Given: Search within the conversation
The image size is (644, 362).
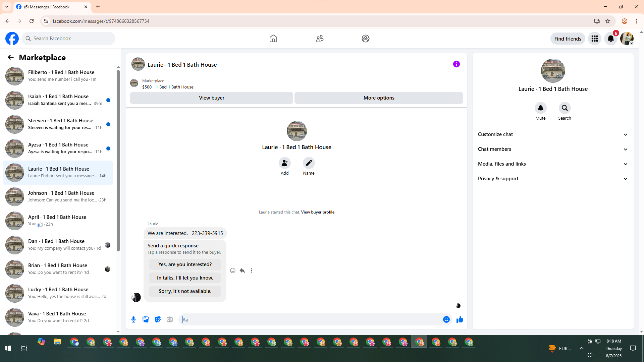Looking at the screenshot, I should [565, 108].
